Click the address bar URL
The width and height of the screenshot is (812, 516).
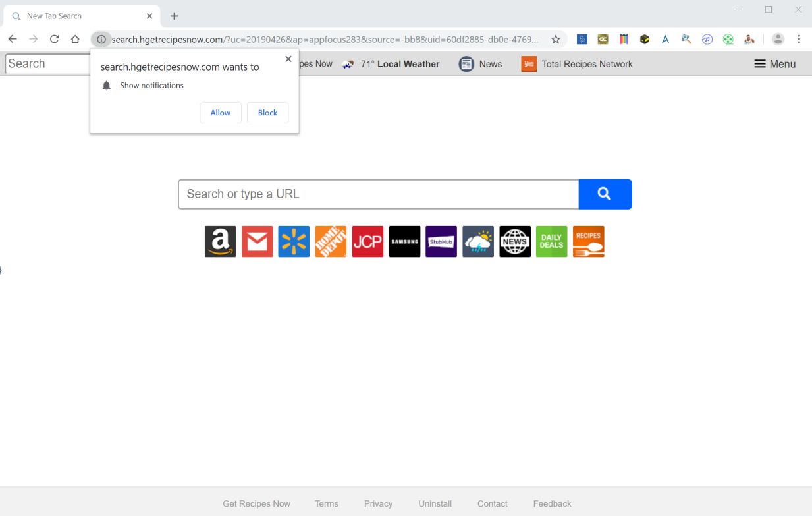point(325,40)
